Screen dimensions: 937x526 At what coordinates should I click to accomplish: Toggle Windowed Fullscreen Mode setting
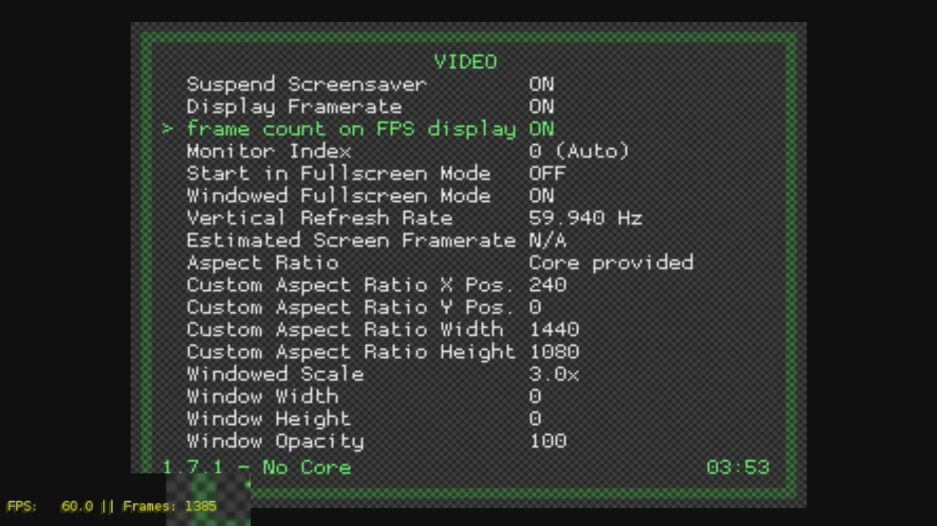click(x=338, y=196)
